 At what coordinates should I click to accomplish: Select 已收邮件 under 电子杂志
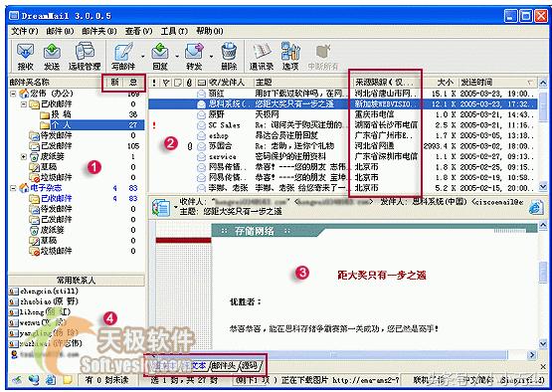56,199
